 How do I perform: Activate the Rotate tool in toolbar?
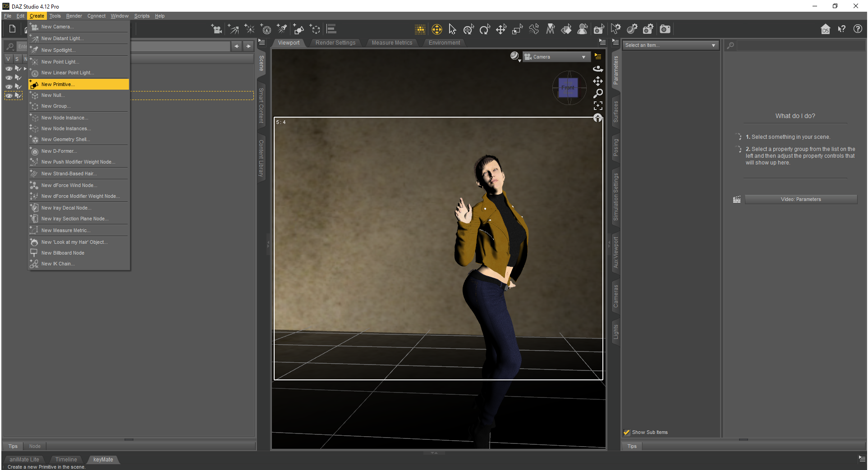coord(485,30)
